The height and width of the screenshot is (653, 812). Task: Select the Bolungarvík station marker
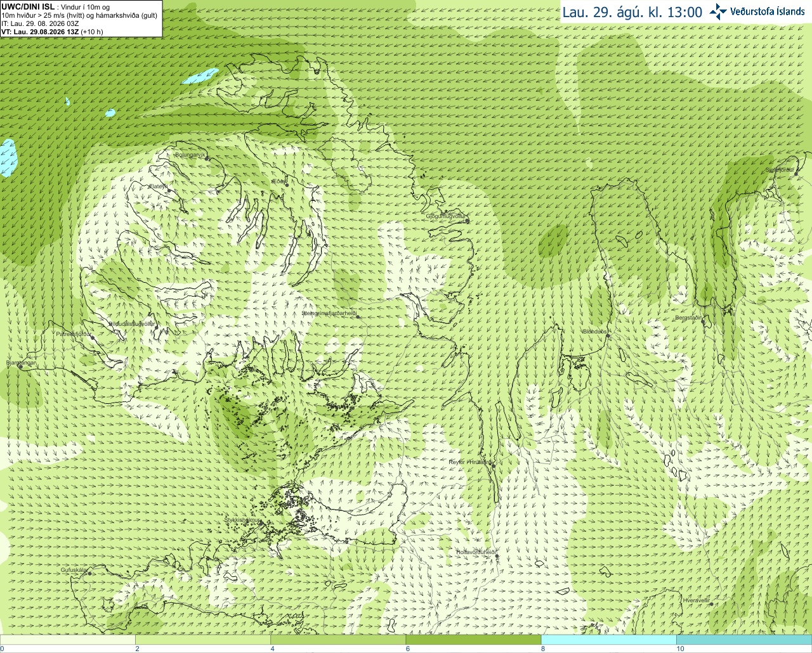tap(207, 158)
